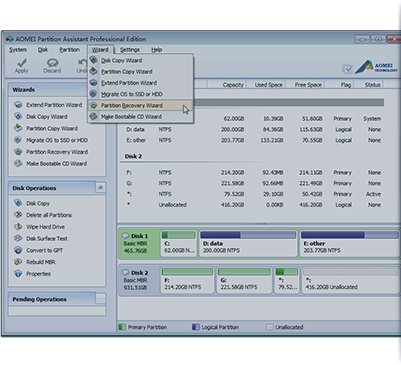
Task: Click the Apply checkmark toolbar icon
Action: [22, 62]
